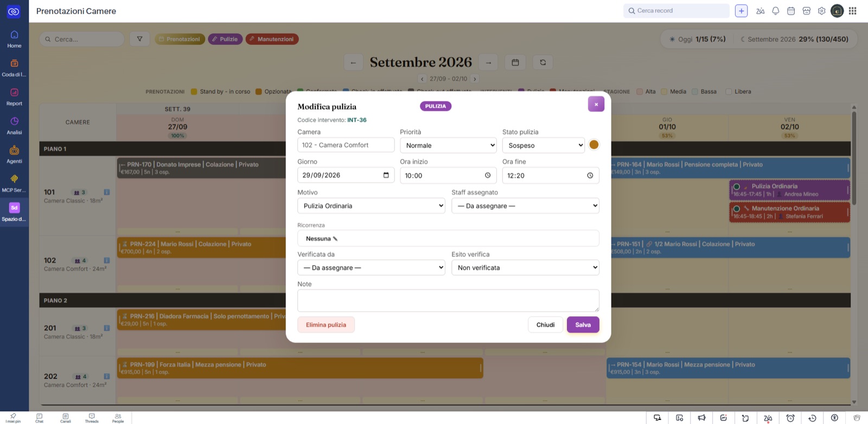Click the Ora inizio time field

click(448, 175)
